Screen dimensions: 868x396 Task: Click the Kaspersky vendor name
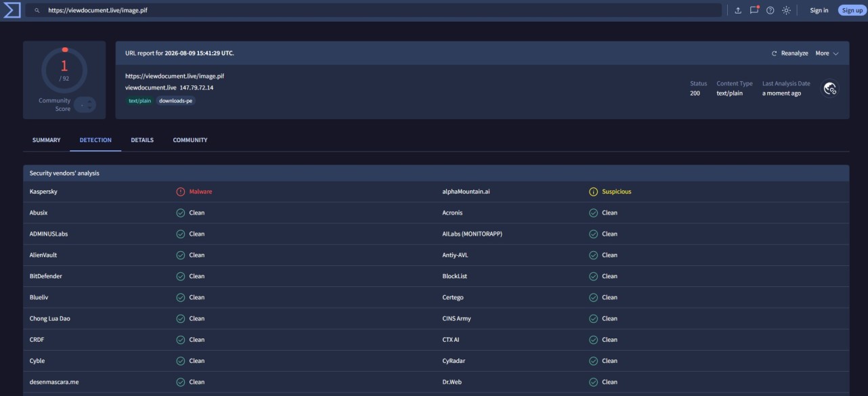coord(43,192)
